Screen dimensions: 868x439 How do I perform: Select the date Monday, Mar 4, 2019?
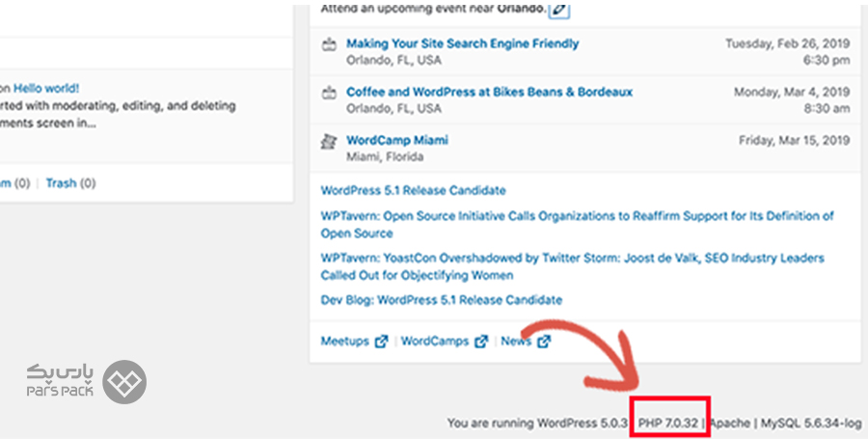(x=792, y=92)
